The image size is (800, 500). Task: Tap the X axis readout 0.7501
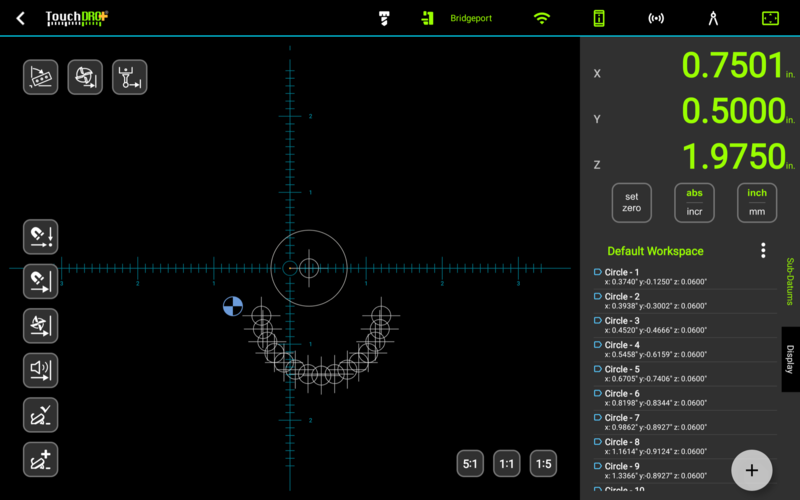pyautogui.click(x=733, y=65)
